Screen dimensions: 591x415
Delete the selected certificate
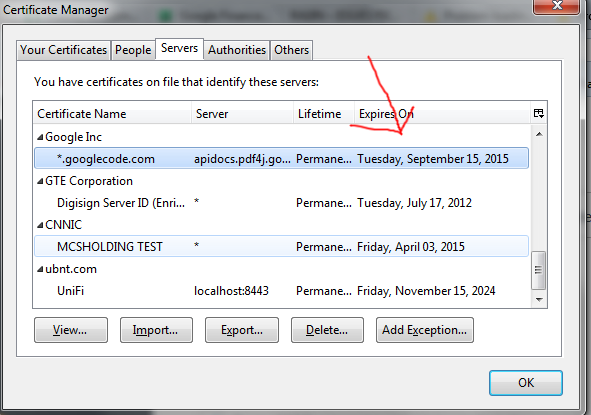coord(327,330)
